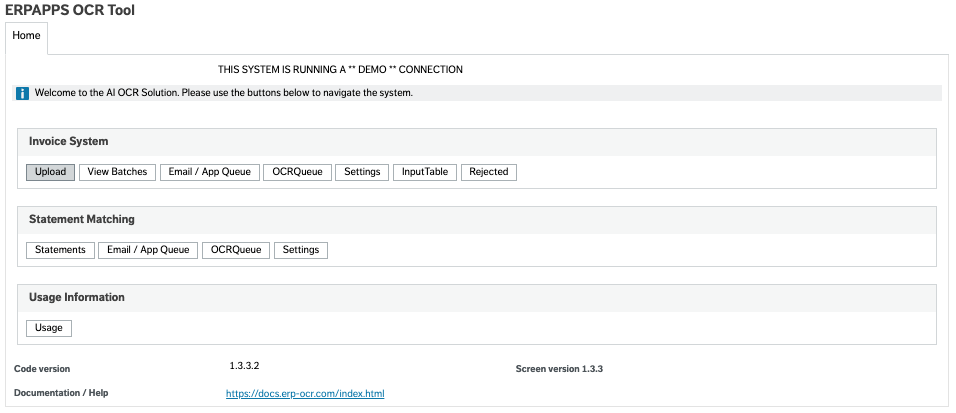Open View Batches
Image resolution: width=956 pixels, height=413 pixels.
pyautogui.click(x=118, y=172)
